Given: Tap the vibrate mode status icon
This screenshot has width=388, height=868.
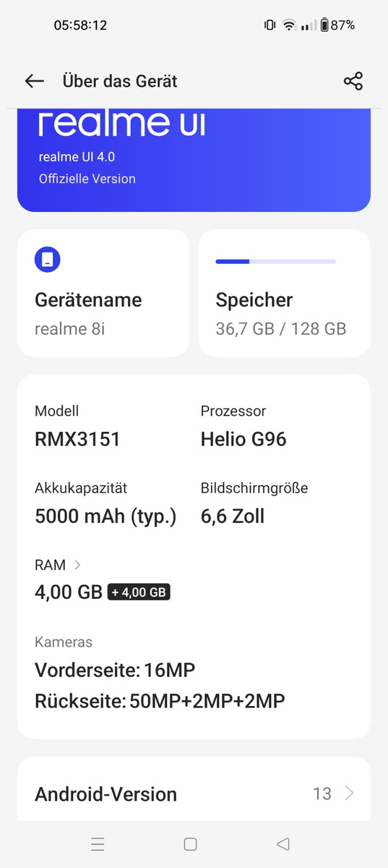Looking at the screenshot, I should coord(270,25).
